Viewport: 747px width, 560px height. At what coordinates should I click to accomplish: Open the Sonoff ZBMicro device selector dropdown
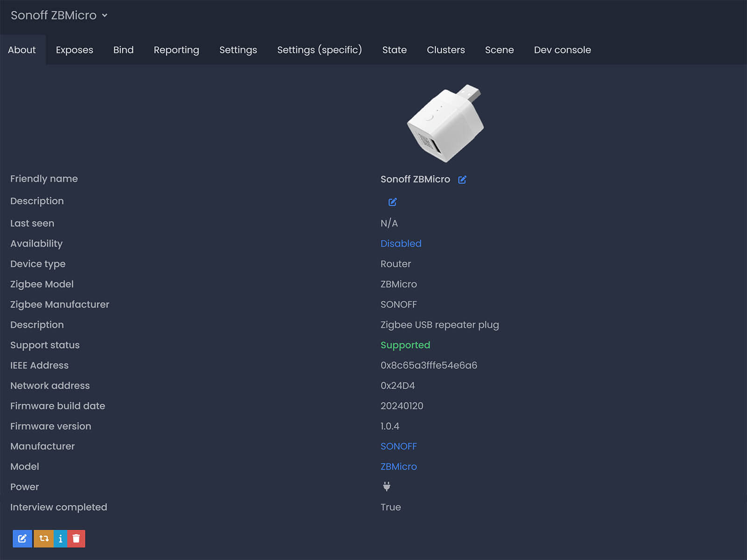(59, 15)
